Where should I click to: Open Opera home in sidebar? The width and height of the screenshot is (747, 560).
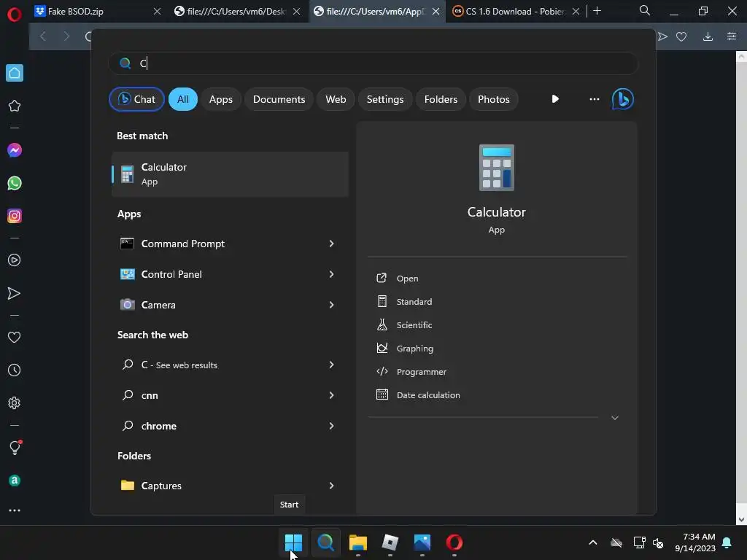click(x=15, y=73)
